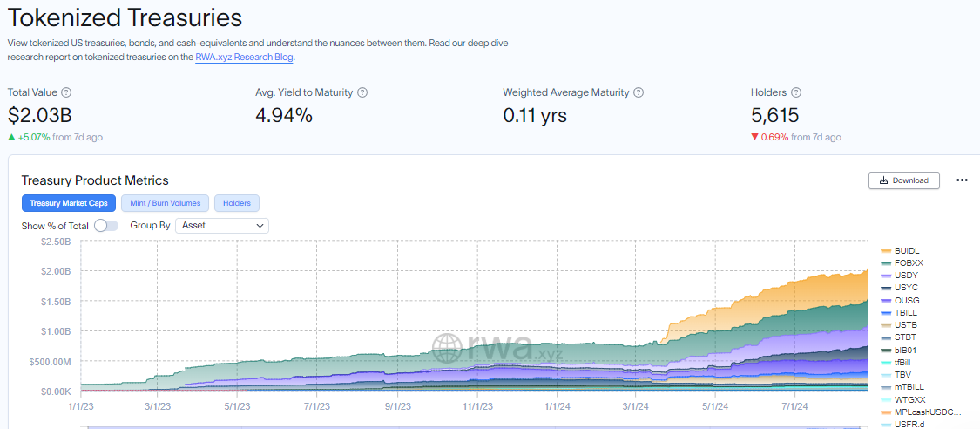Open the Group By Asset dropdown
980x429 pixels.
222,225
